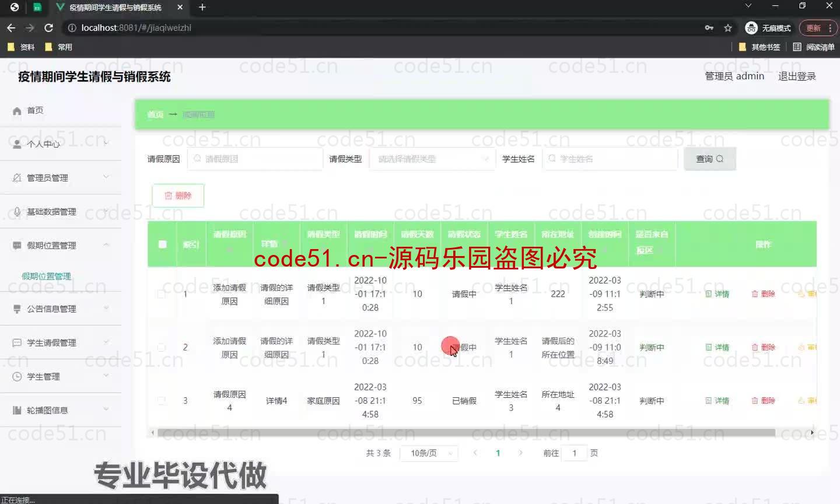Expand the 轮播图信息 menu chevron
This screenshot has height=504, width=840.
tap(106, 409)
